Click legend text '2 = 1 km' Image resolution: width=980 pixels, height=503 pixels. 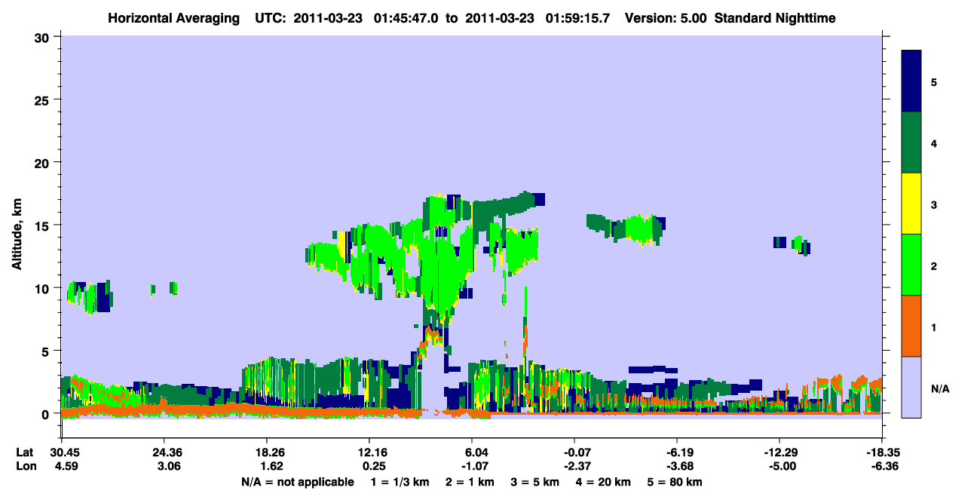tap(470, 482)
